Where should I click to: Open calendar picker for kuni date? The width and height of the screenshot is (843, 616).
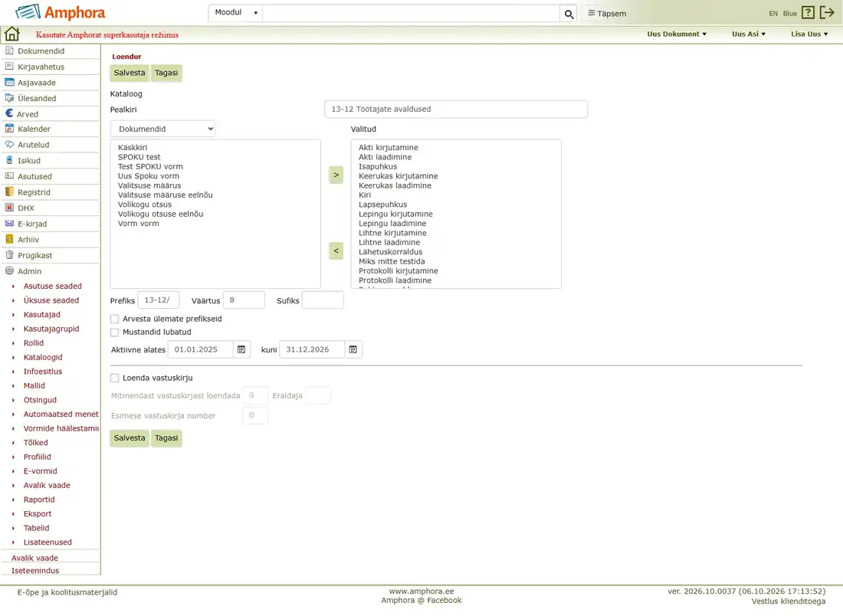pos(353,349)
